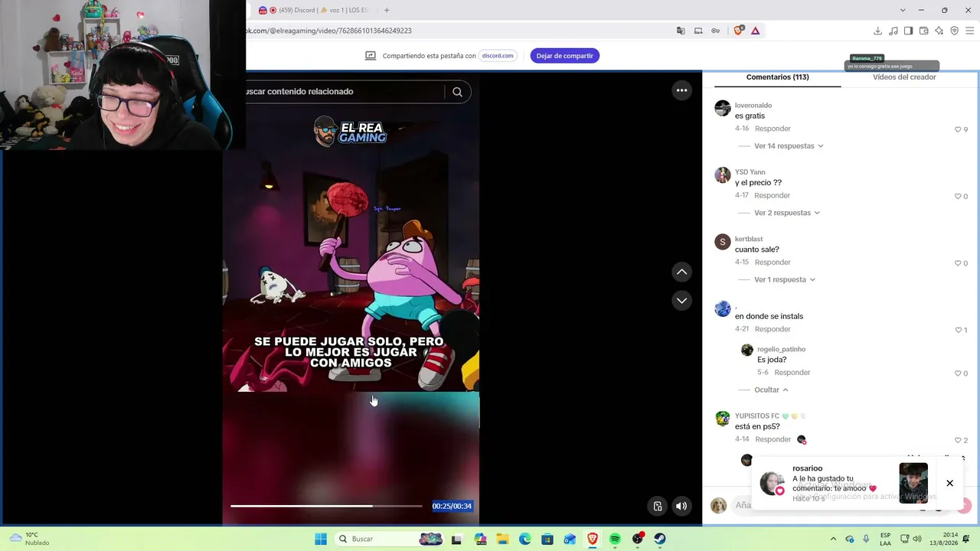Screen dimensions: 980x551
Task: Like kertblast's comment
Action: (958, 263)
